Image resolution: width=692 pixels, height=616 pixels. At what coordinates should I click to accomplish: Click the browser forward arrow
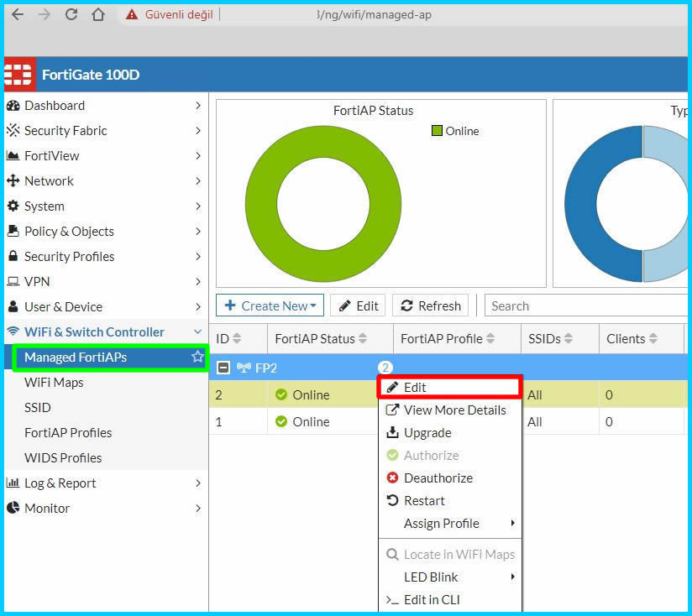click(45, 14)
